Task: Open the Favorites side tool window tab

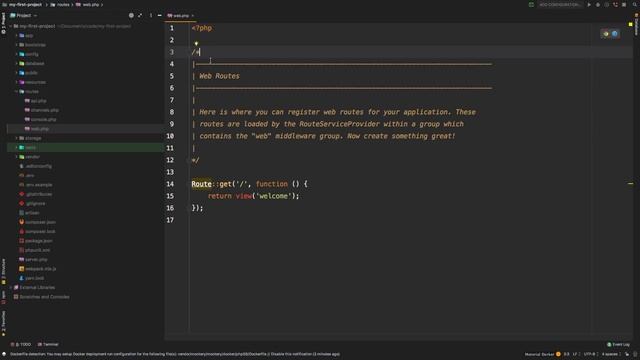Action: 4,323
